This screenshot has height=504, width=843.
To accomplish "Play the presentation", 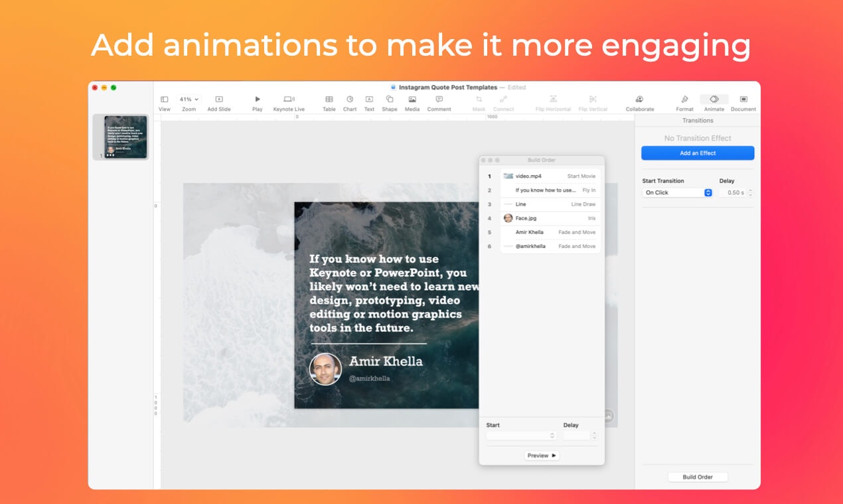I will click(x=257, y=99).
